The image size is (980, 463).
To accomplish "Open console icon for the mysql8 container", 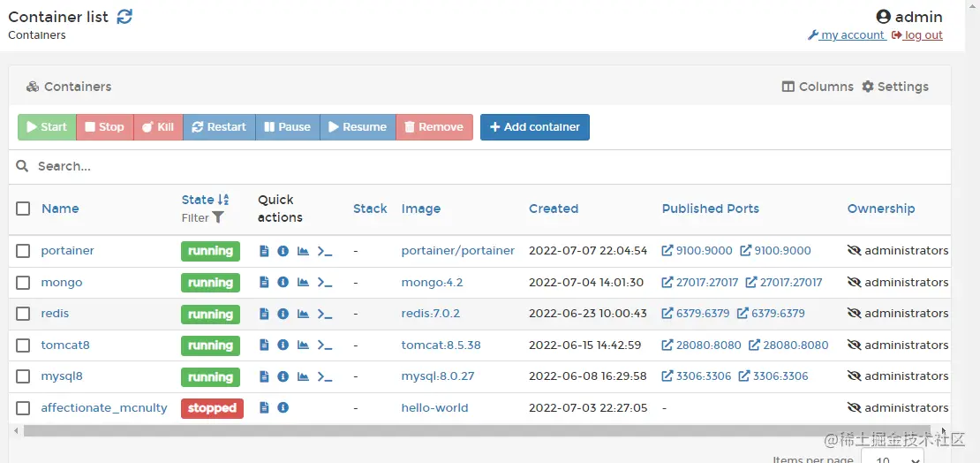I will coord(325,376).
